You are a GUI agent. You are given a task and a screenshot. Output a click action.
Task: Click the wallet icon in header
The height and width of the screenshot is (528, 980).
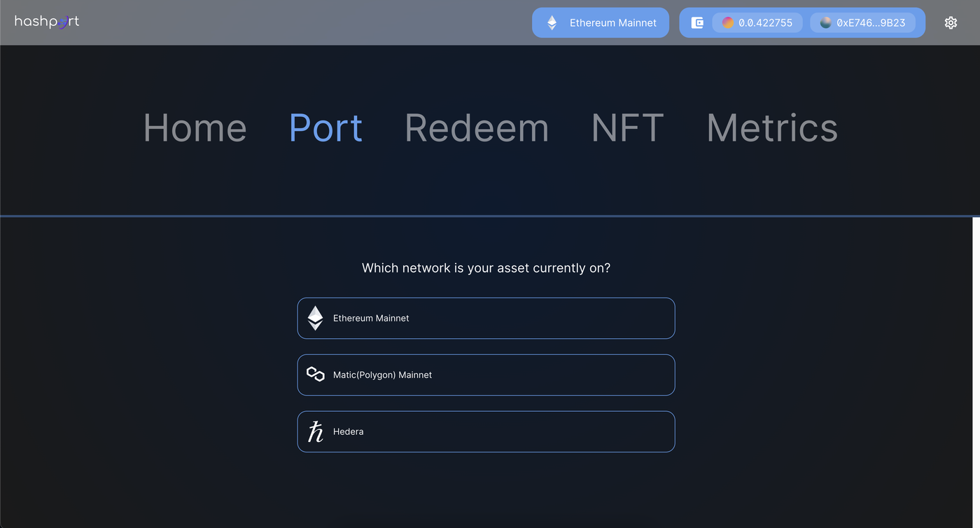click(697, 23)
